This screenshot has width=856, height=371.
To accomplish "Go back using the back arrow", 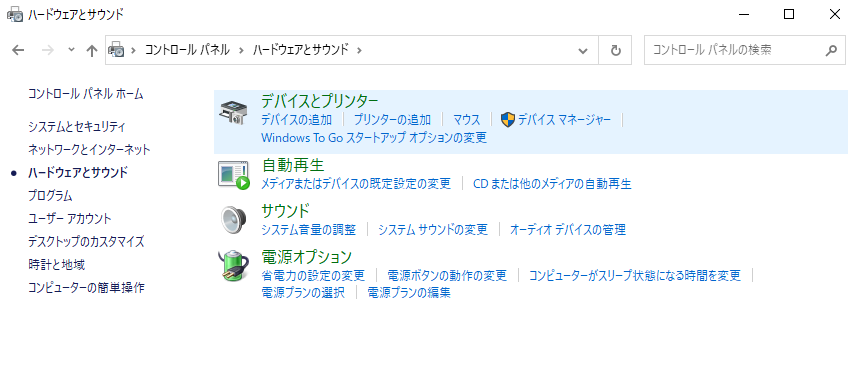I will (18, 50).
